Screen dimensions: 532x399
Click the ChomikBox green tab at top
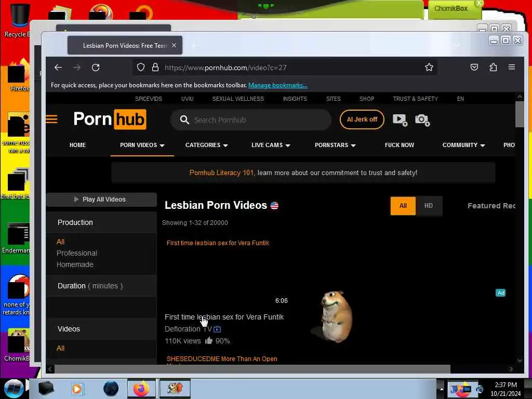455,9
